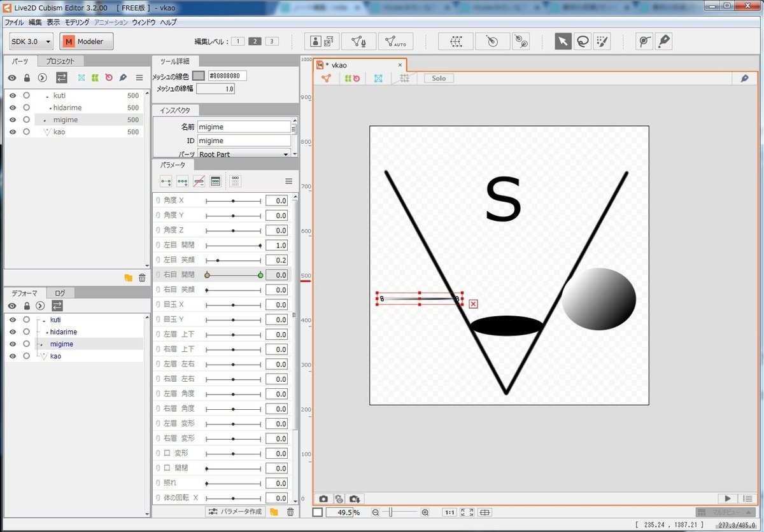Create a warp deformer
Viewport: 764px width, 532px height.
pos(455,41)
